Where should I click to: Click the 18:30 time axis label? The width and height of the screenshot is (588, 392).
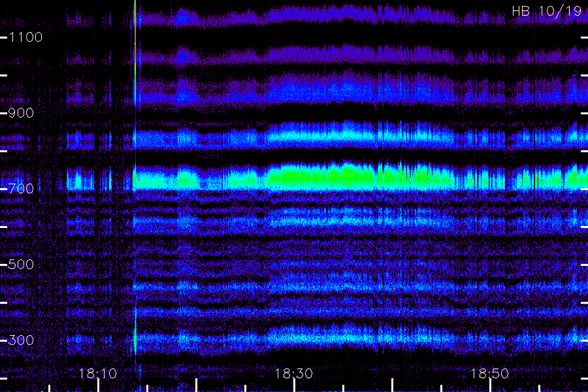click(293, 374)
